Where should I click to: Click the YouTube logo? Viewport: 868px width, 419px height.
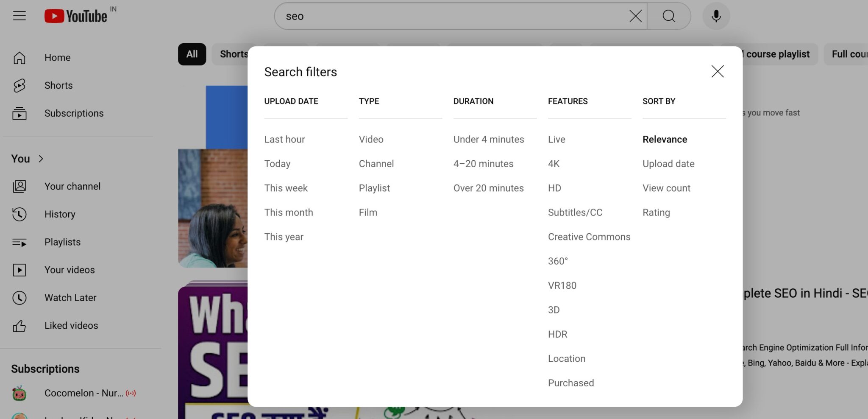click(76, 16)
